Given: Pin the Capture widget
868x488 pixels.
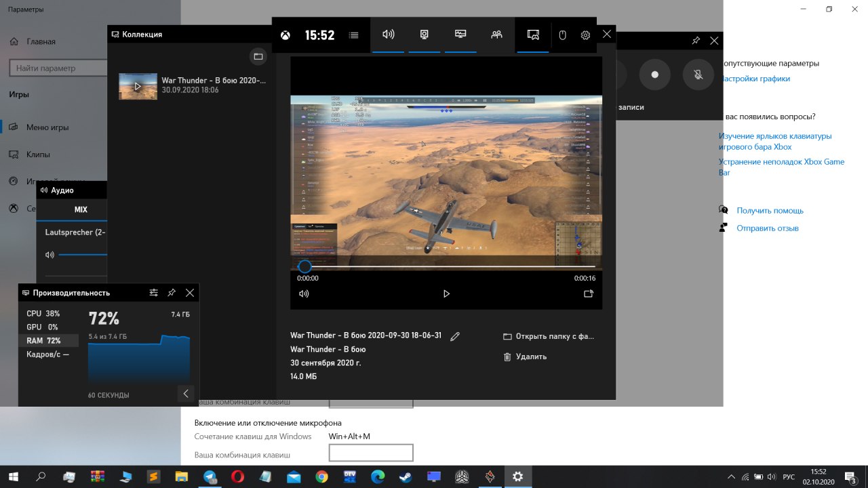Looking at the screenshot, I should 696,41.
